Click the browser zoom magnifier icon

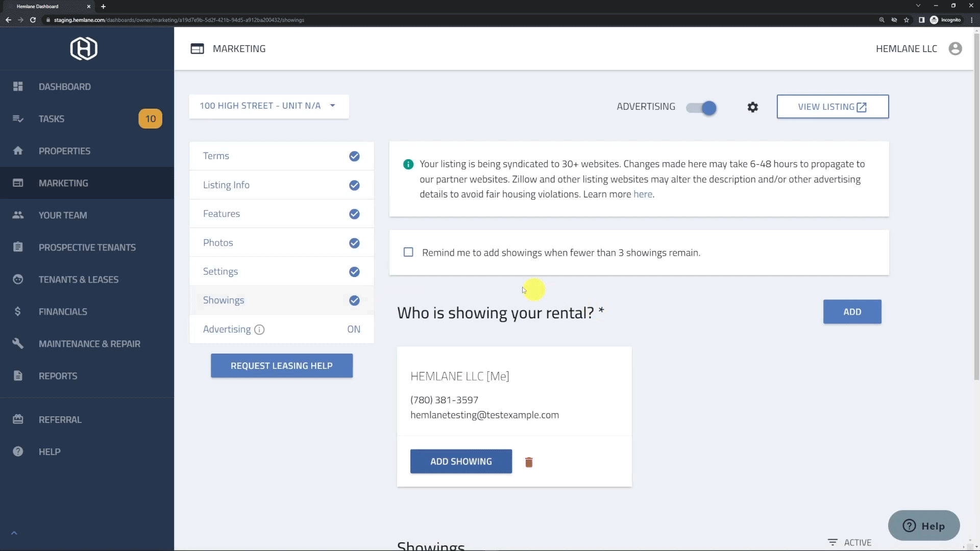[881, 20]
